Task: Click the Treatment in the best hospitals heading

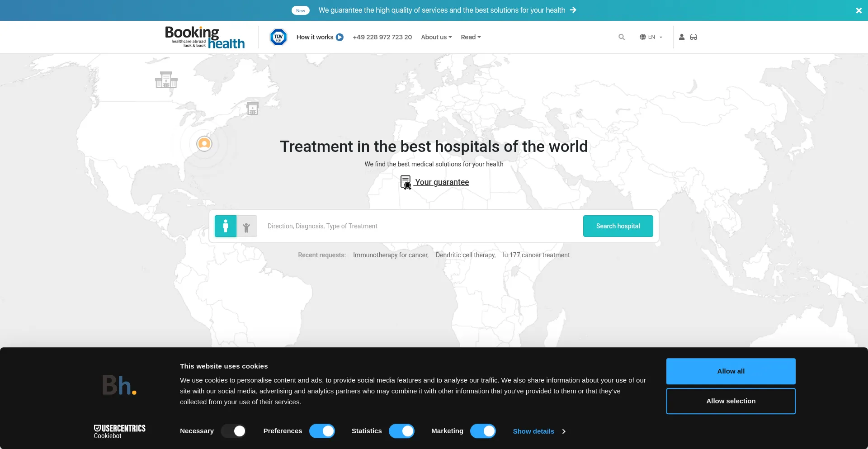Action: tap(434, 147)
